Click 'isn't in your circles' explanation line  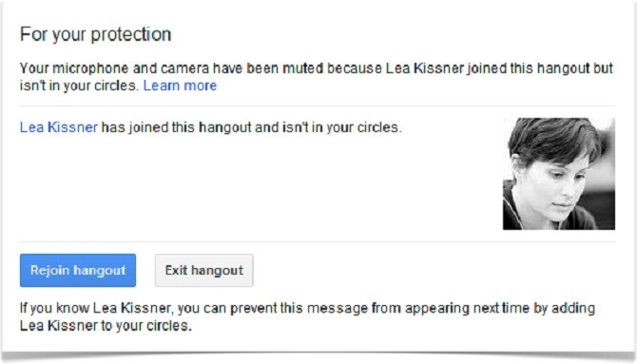(79, 86)
